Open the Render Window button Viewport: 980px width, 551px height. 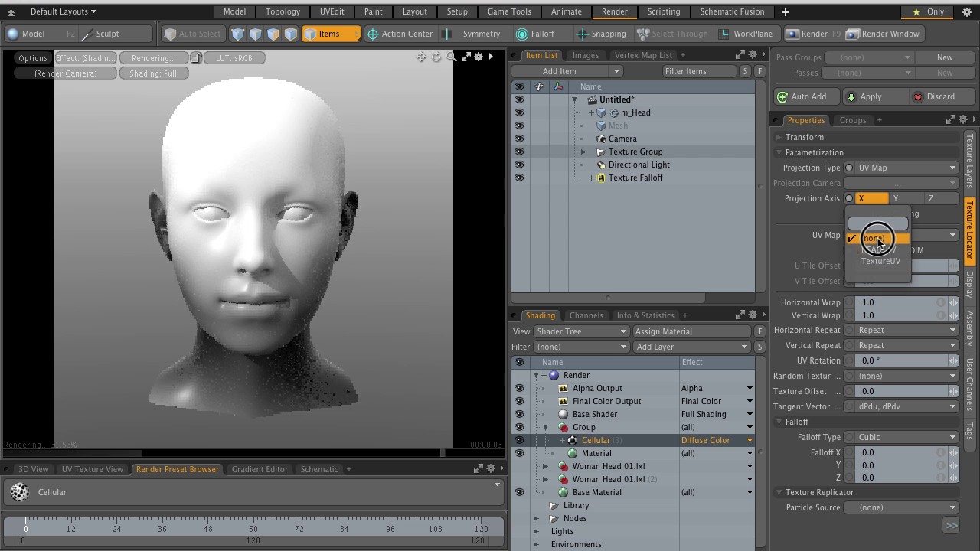[x=884, y=34]
